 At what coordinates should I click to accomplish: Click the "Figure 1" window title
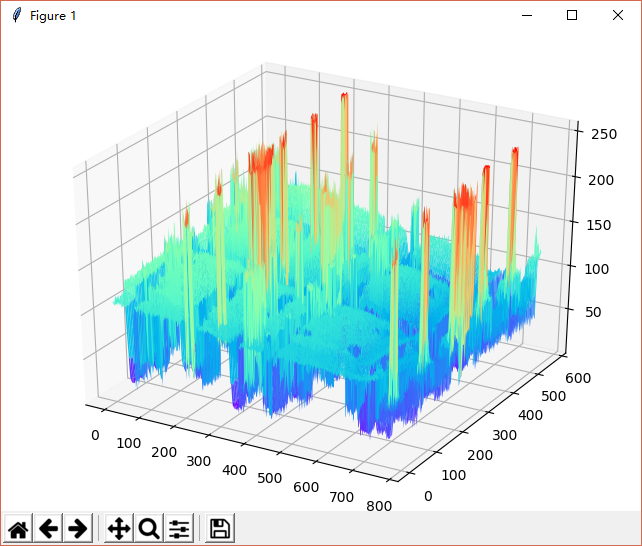(53, 16)
